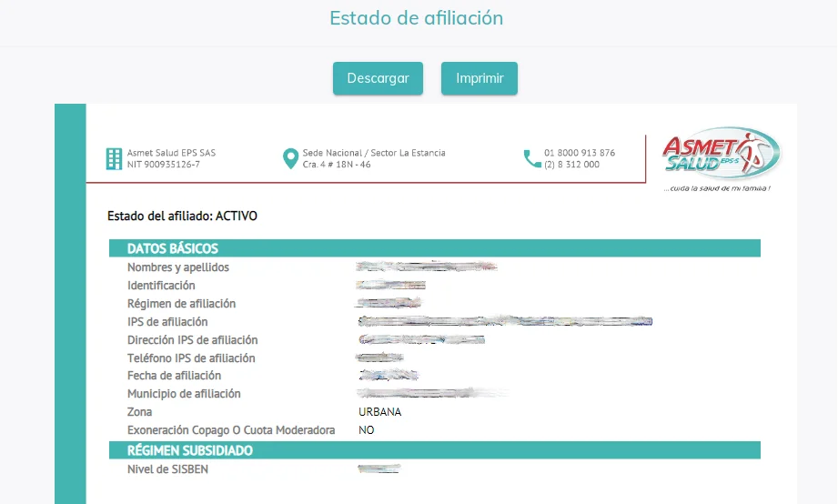Click the Imprimir button
This screenshot has width=838, height=504.
click(x=480, y=78)
